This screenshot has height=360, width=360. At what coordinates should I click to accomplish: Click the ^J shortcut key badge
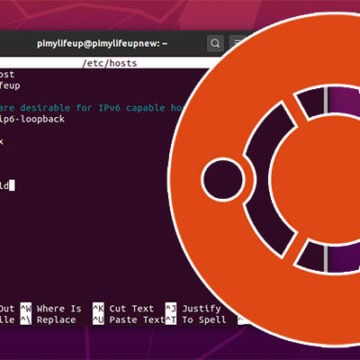point(171,309)
